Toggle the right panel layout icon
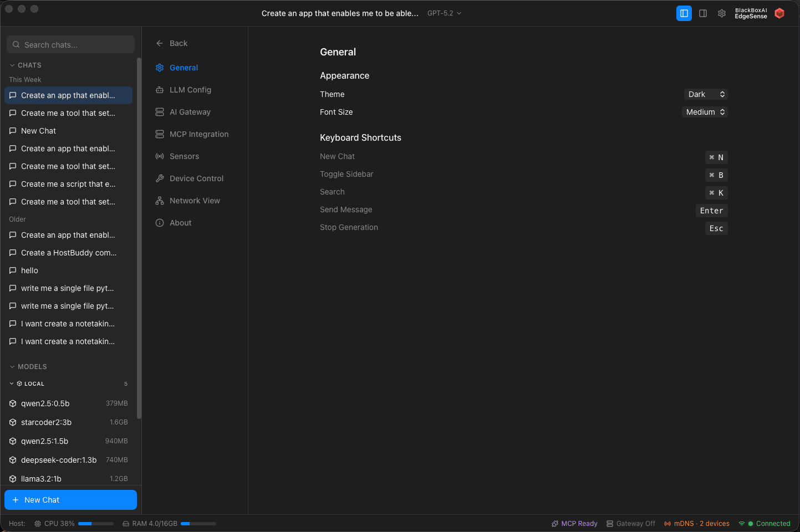Image resolution: width=800 pixels, height=532 pixels. click(703, 13)
